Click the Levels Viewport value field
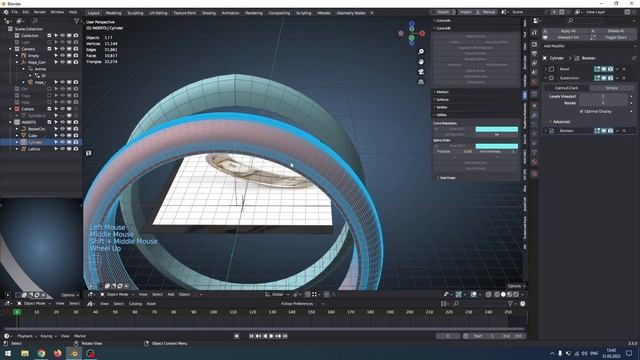The height and width of the screenshot is (360, 640). tap(603, 96)
